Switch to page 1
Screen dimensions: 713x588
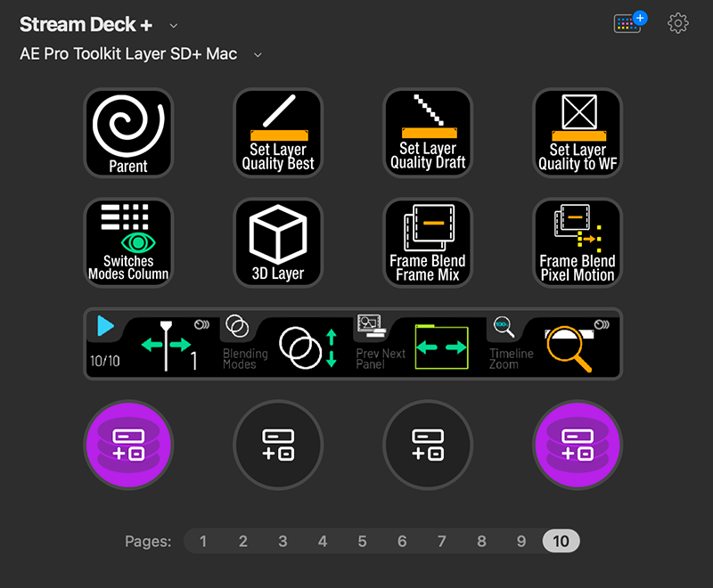[x=203, y=541]
